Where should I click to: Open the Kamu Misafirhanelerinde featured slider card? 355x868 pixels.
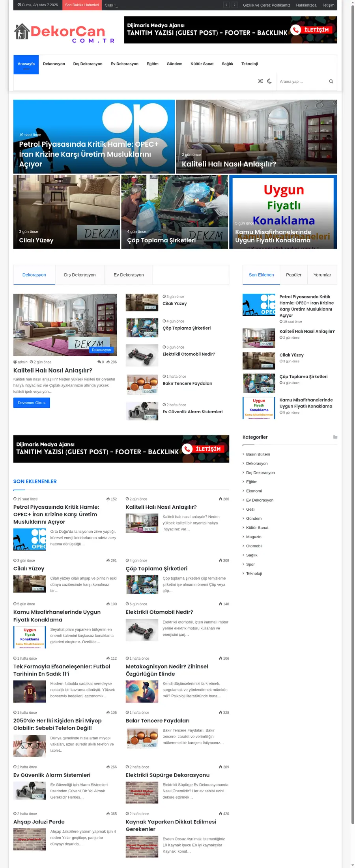[x=283, y=212]
